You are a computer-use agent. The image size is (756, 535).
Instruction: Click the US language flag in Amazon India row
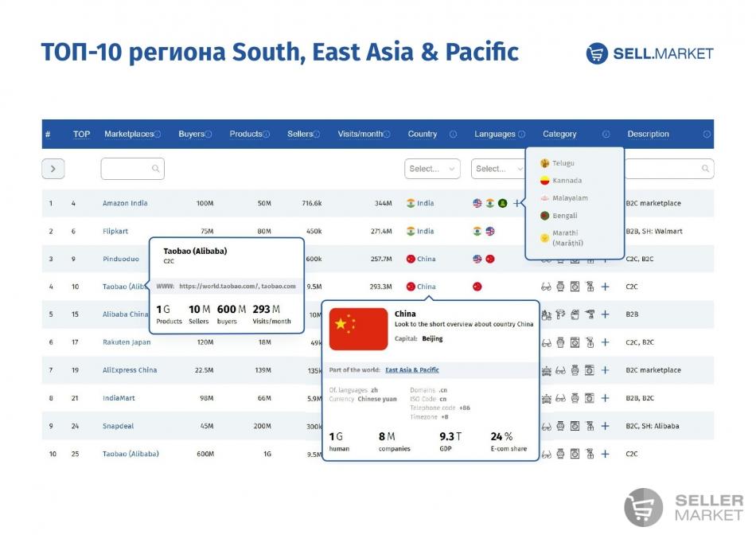477,204
